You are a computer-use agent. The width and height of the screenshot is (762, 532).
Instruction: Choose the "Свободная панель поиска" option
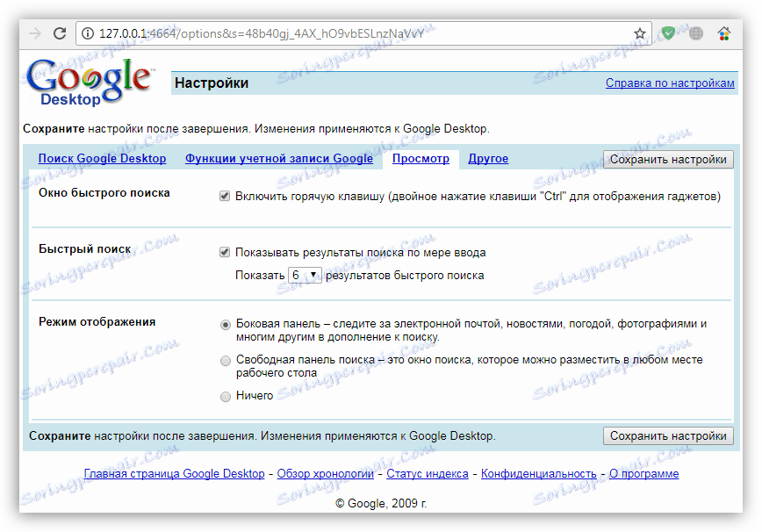[226, 358]
